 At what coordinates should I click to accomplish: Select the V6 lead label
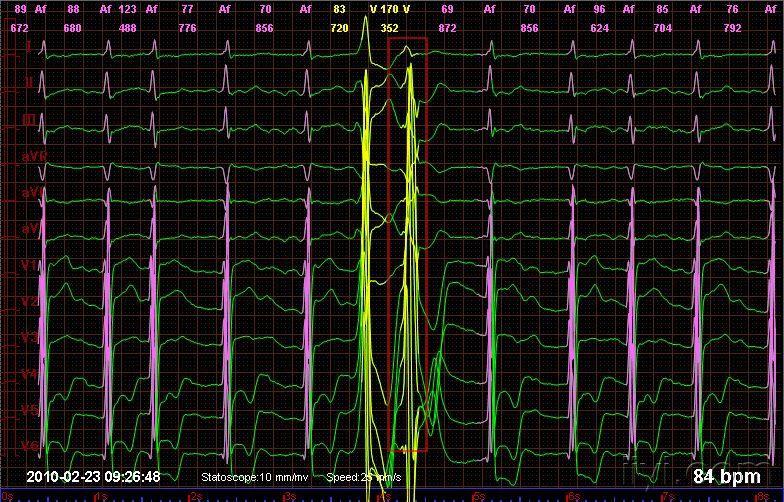coord(29,446)
